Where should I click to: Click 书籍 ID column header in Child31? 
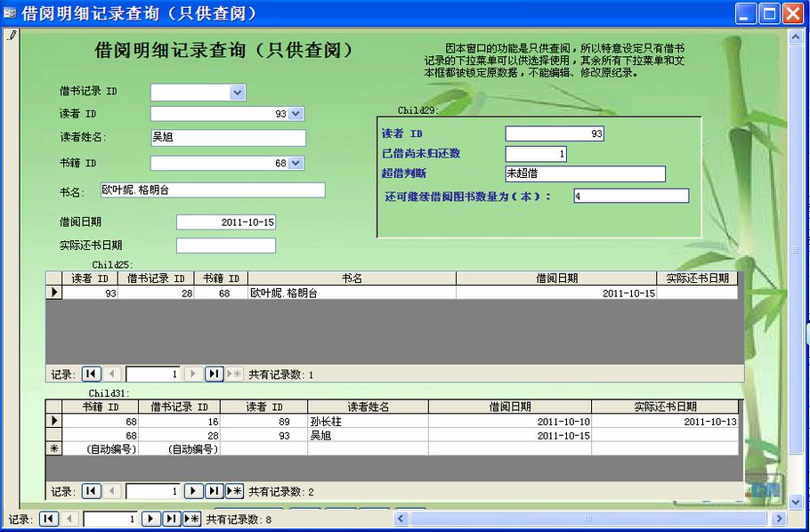pyautogui.click(x=101, y=407)
